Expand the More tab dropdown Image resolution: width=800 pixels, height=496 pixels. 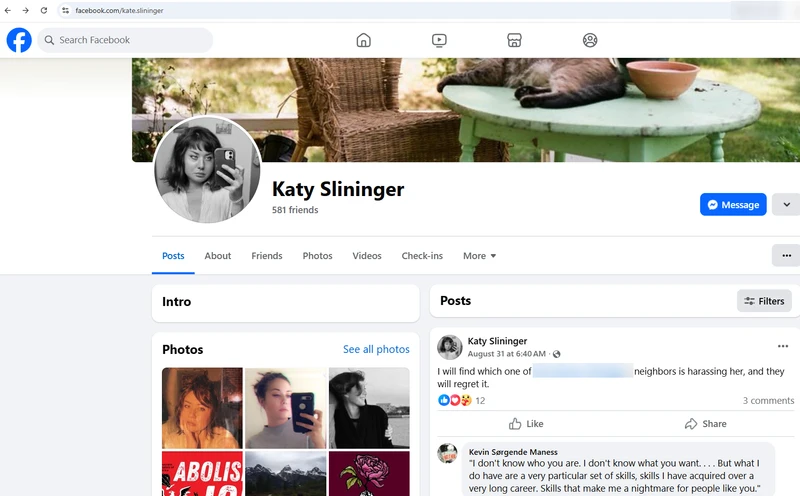480,256
